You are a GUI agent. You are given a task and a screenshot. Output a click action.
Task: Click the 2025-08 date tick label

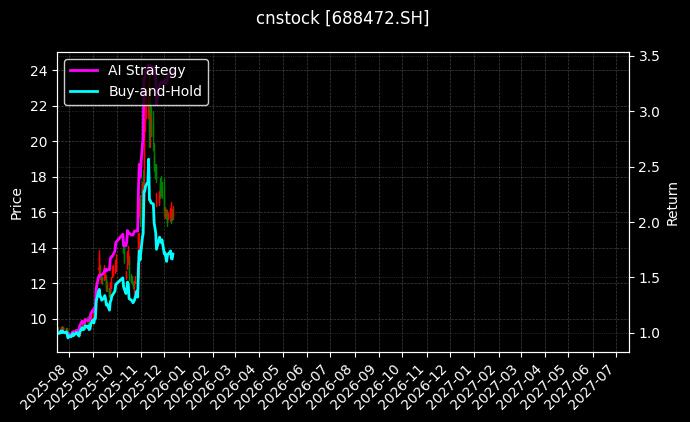48,383
